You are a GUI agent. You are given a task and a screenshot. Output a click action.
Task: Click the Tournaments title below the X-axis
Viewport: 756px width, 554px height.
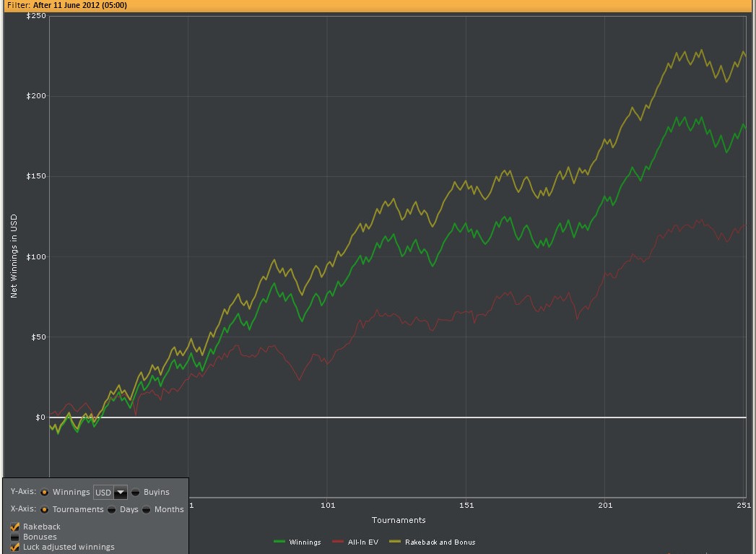(399, 520)
